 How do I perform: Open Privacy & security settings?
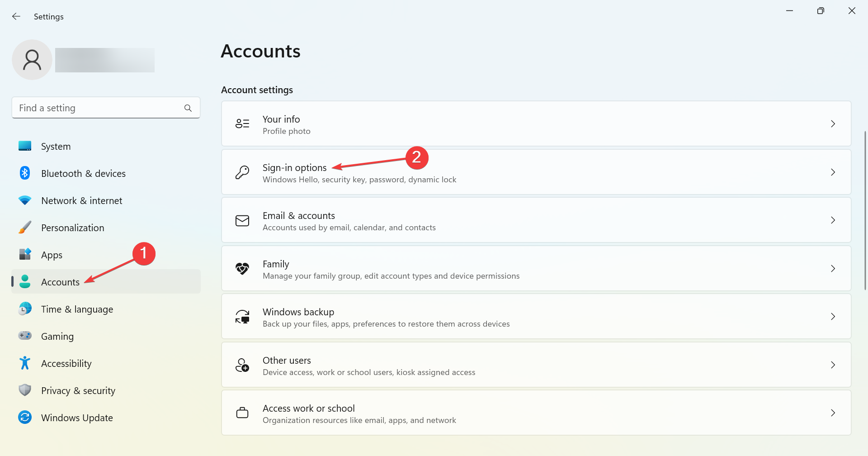pyautogui.click(x=106, y=390)
